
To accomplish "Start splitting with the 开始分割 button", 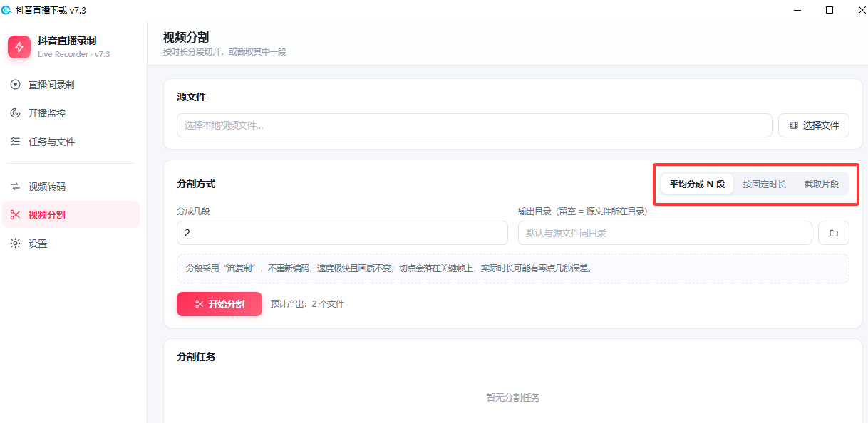I will [219, 304].
